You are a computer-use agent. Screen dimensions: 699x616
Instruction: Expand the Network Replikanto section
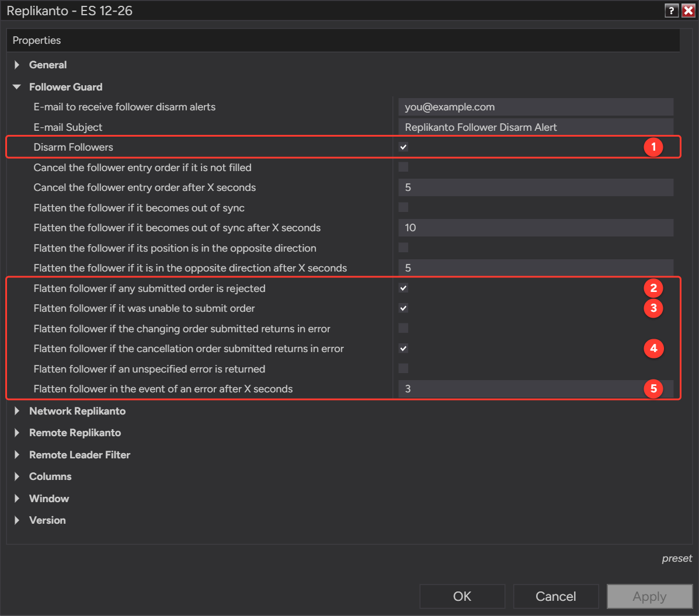[17, 411]
